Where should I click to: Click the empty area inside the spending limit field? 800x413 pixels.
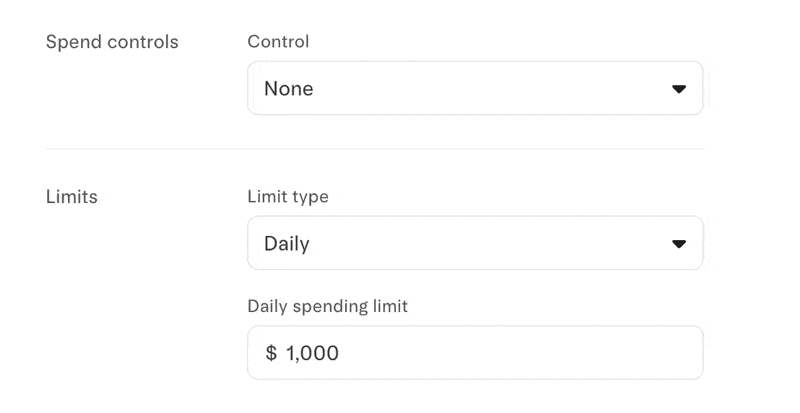click(x=520, y=353)
